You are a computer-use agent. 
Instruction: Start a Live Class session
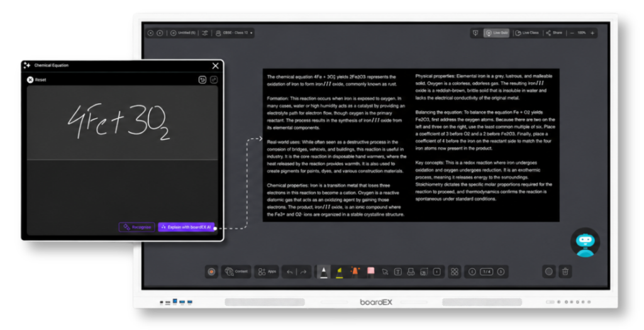(527, 33)
